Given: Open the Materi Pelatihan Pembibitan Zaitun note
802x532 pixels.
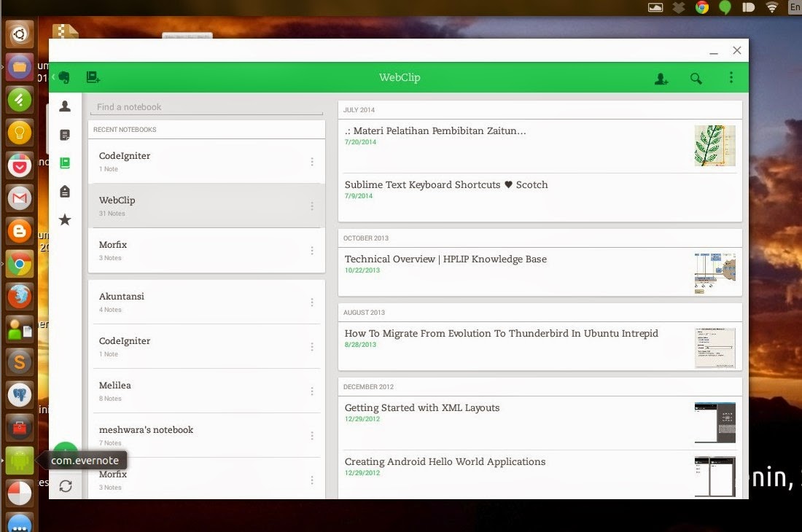Looking at the screenshot, I should click(540, 146).
